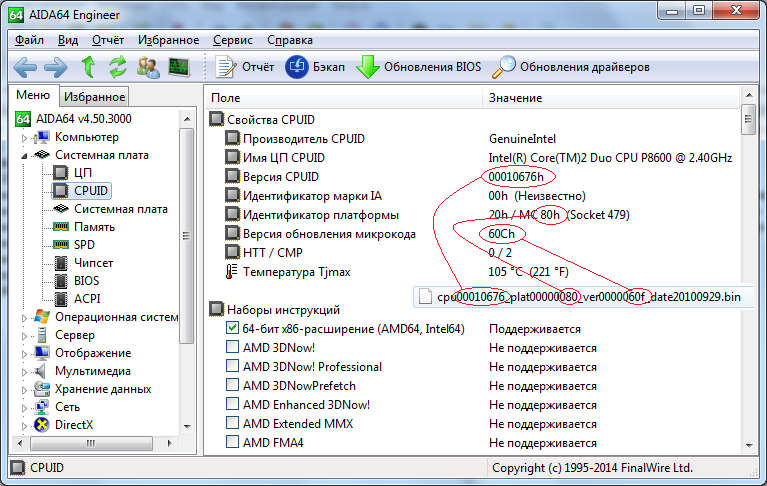This screenshot has width=767, height=486.
Task: Toggle the AMD Enhanced 3DNow! checkbox
Action: 232,404
